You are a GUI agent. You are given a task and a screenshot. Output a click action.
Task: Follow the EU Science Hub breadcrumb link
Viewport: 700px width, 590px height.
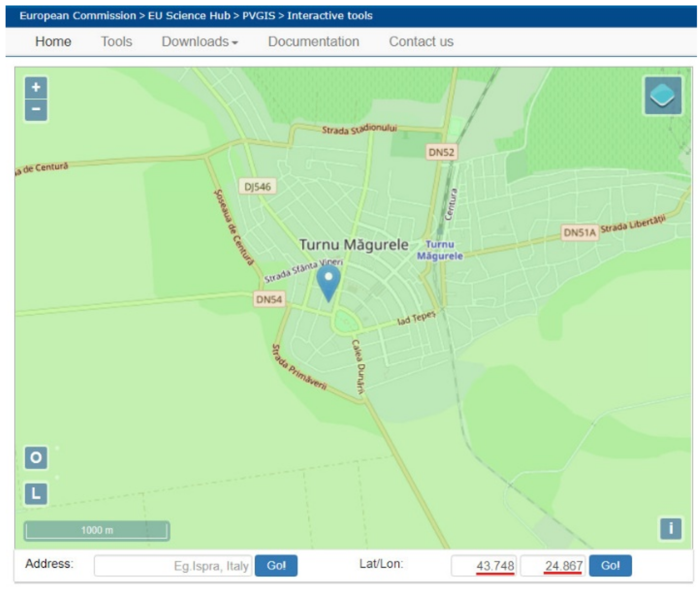point(189,16)
